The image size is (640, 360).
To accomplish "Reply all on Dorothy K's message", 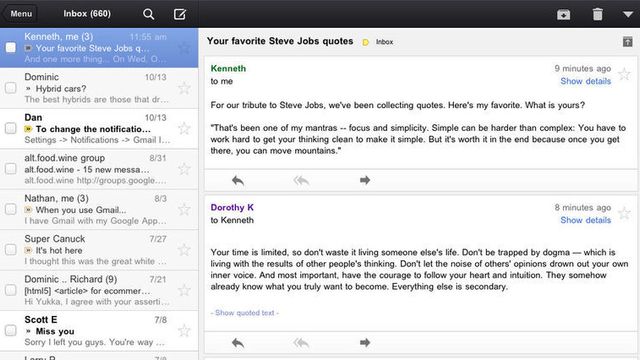I will coord(301,343).
